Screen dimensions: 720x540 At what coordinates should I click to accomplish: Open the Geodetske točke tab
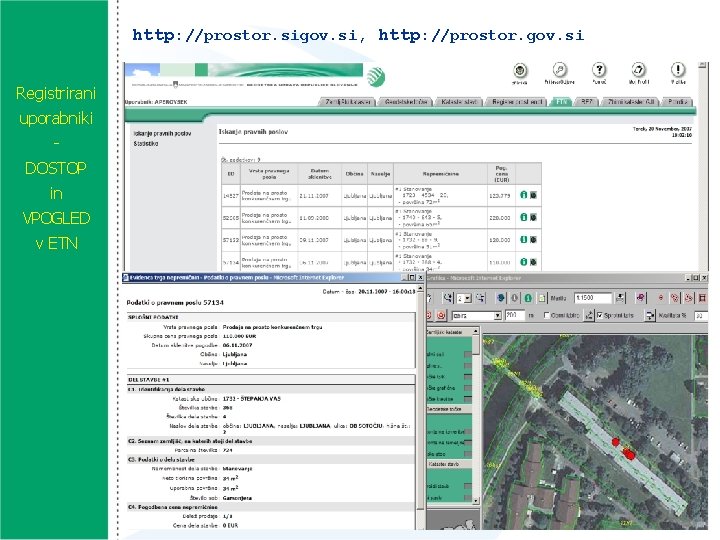click(406, 102)
